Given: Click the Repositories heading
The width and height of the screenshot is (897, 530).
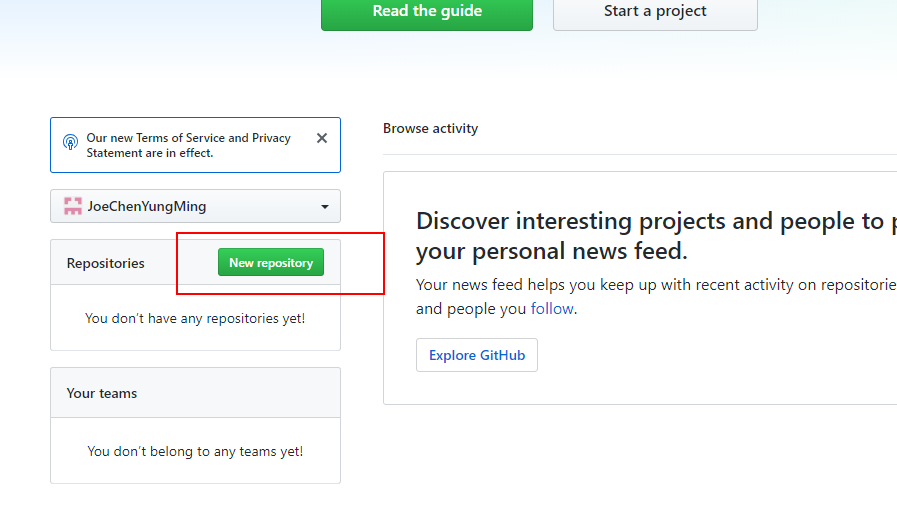Looking at the screenshot, I should click(106, 263).
